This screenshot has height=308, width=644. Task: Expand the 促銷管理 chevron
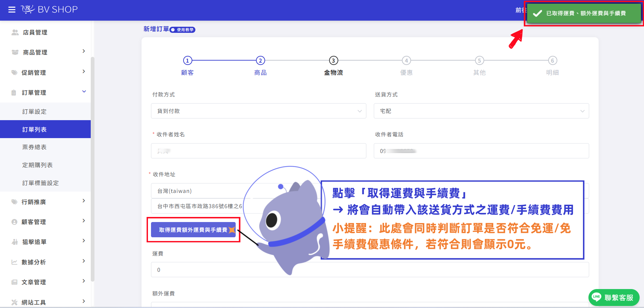pyautogui.click(x=84, y=71)
